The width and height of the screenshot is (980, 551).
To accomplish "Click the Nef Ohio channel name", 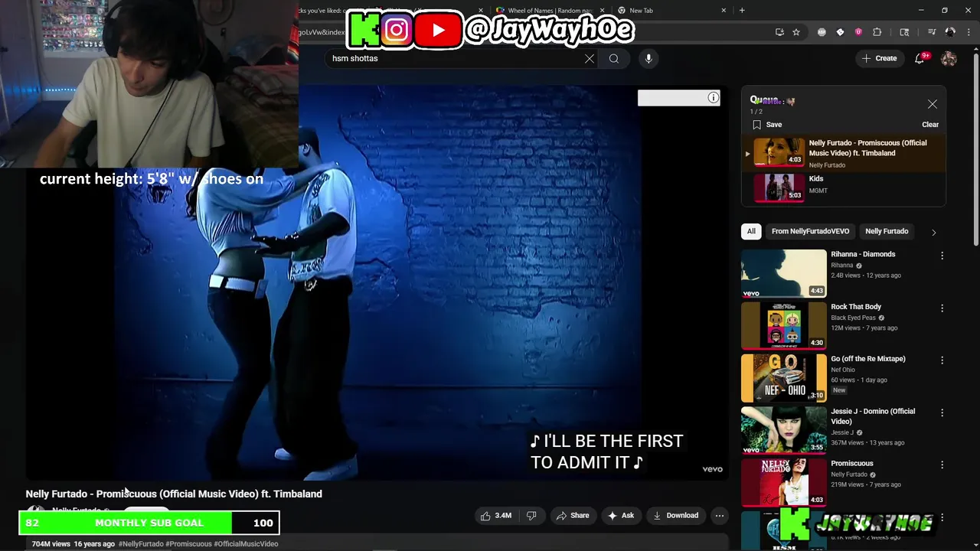I will (x=843, y=370).
